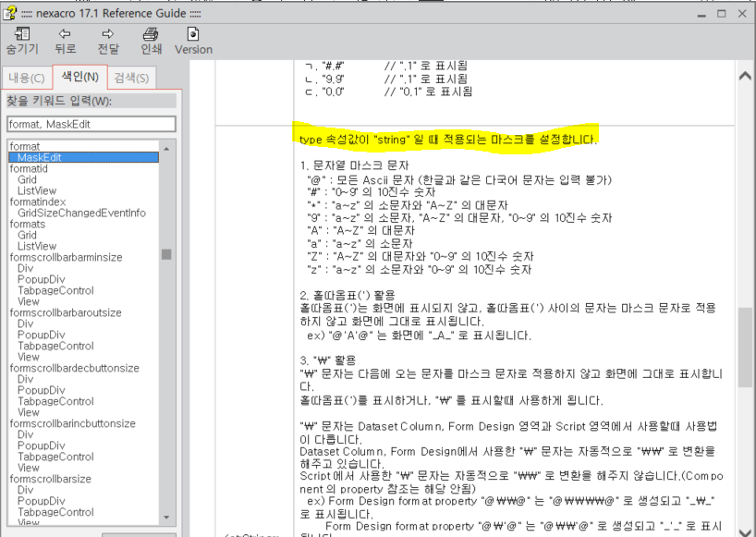The height and width of the screenshot is (537, 756).
Task: Select GridSizeChangedEventInfo index entry
Action: tap(81, 214)
